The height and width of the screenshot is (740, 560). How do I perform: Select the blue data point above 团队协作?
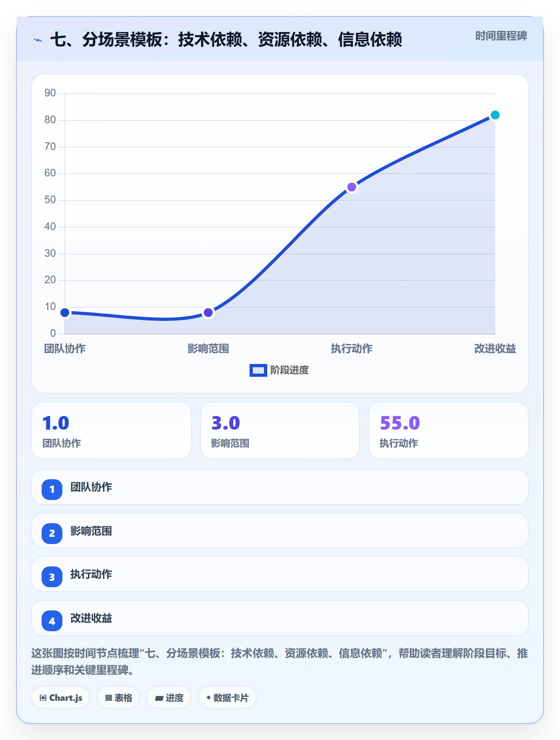65,312
